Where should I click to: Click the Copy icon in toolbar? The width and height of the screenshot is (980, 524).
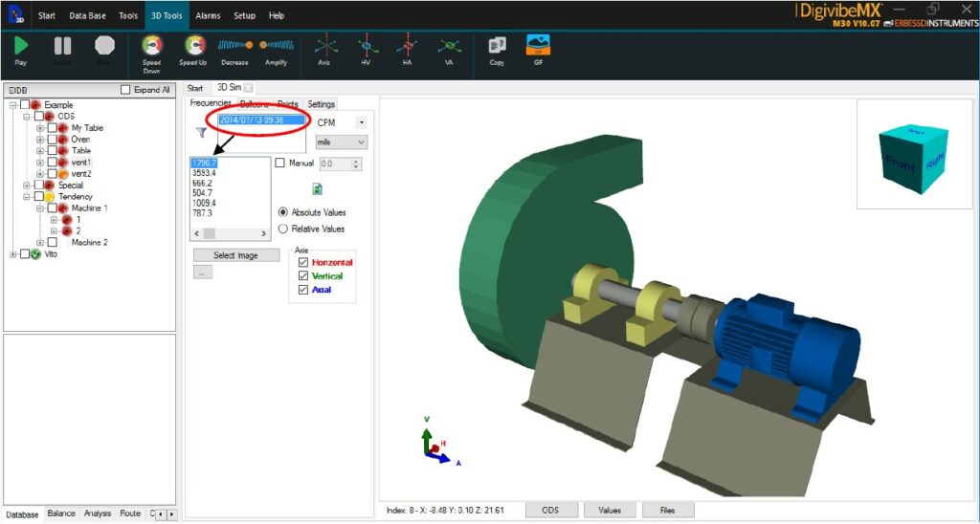click(x=497, y=45)
